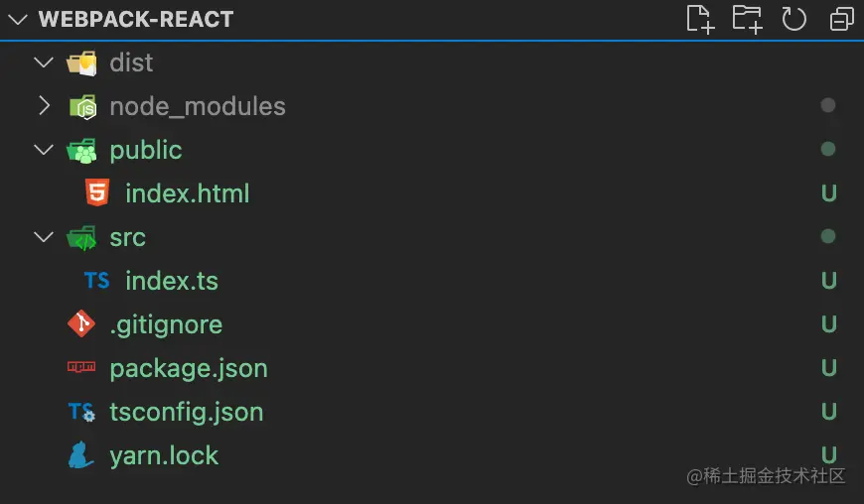
Task: Click the New Folder icon
Action: coord(747,19)
